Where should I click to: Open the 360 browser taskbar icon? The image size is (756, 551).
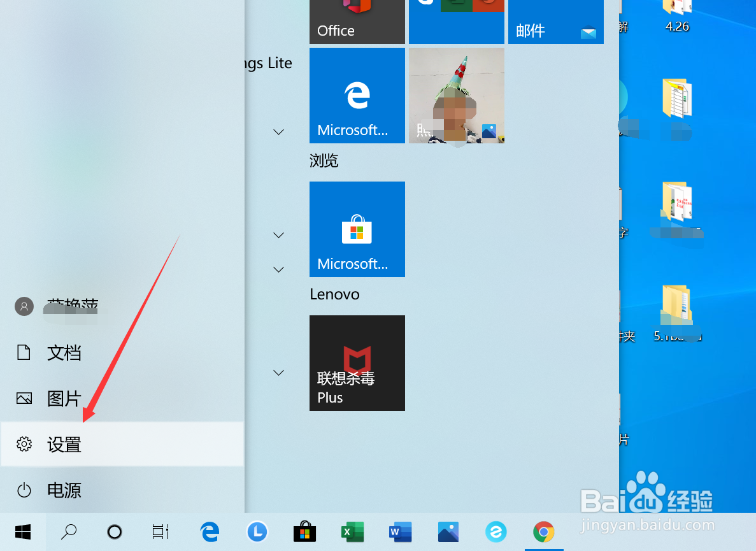pyautogui.click(x=496, y=532)
